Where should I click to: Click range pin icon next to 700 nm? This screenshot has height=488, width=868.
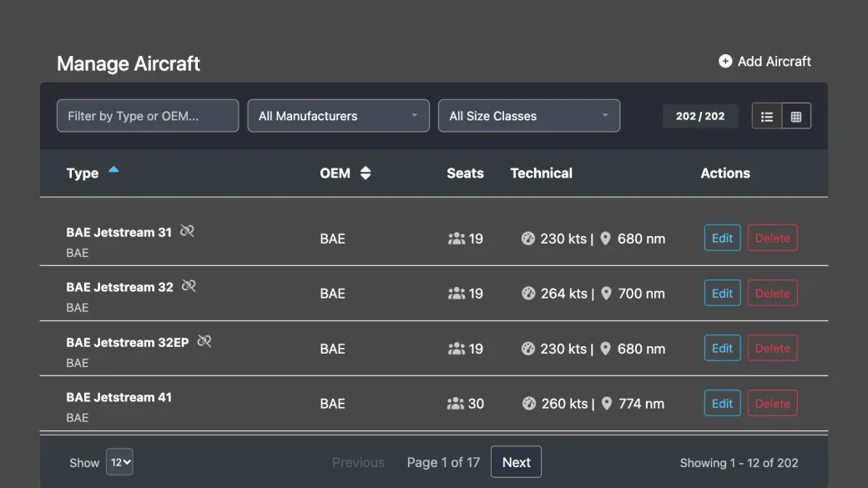[x=606, y=294]
